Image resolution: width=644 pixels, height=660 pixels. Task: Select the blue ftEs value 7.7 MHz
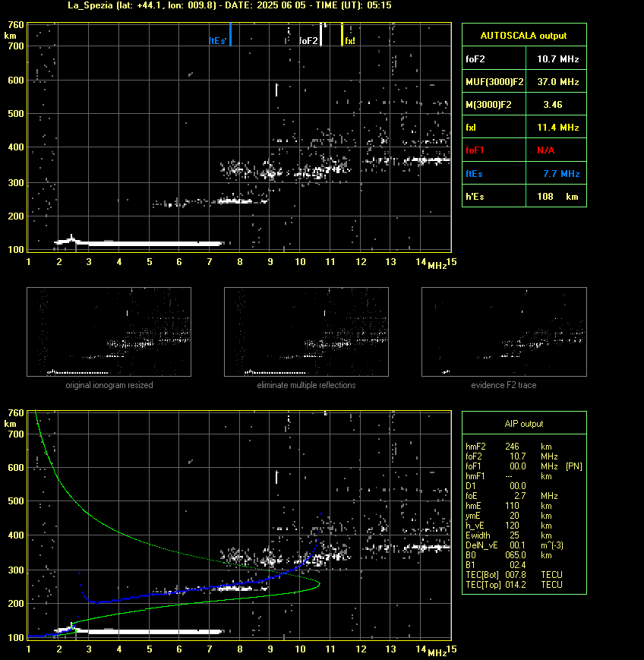561,173
